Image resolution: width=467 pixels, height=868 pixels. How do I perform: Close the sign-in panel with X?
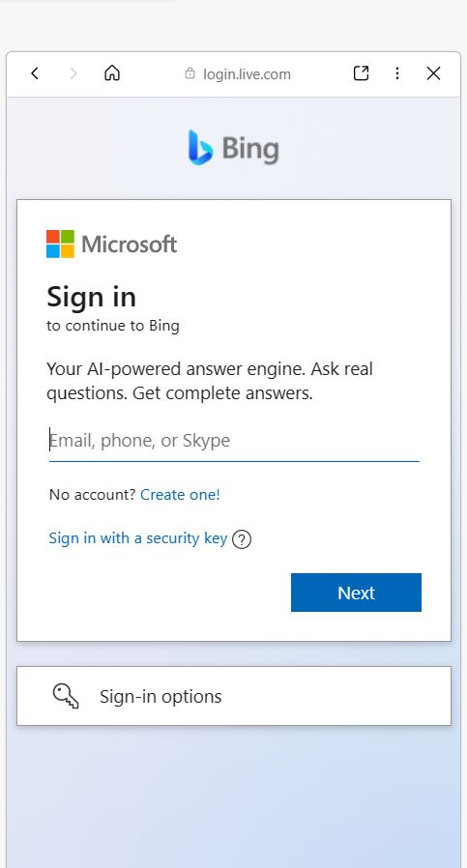pos(434,73)
